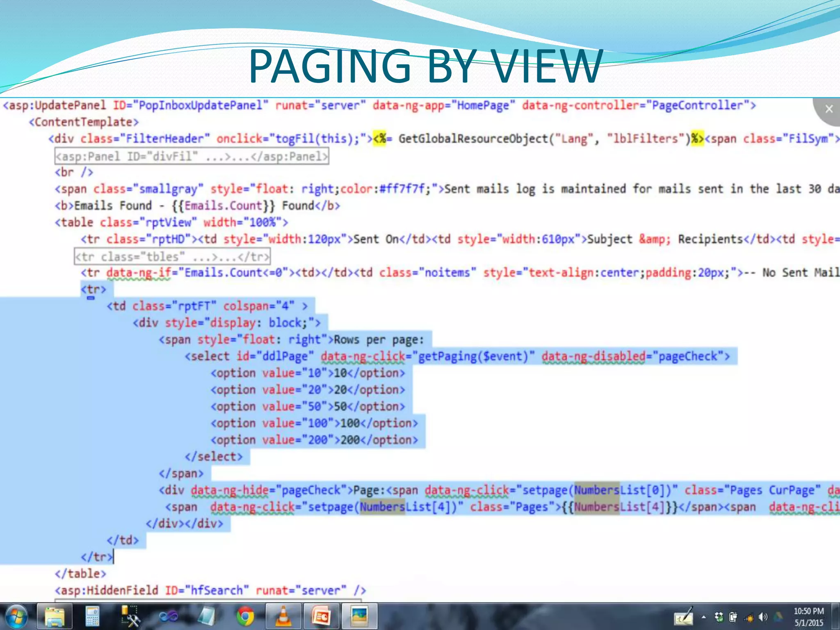Open the pen input panel tray icon
840x630 pixels.
(683, 617)
